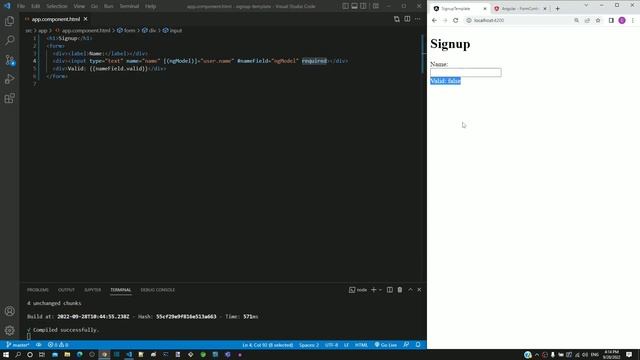Toggle secondary side bar layout button
640x360 pixels.
coord(363,6)
